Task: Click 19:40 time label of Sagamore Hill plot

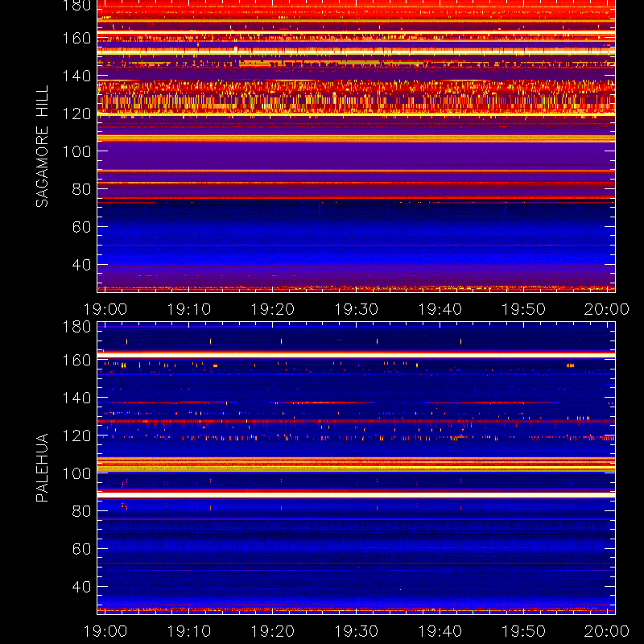Action: (440, 309)
